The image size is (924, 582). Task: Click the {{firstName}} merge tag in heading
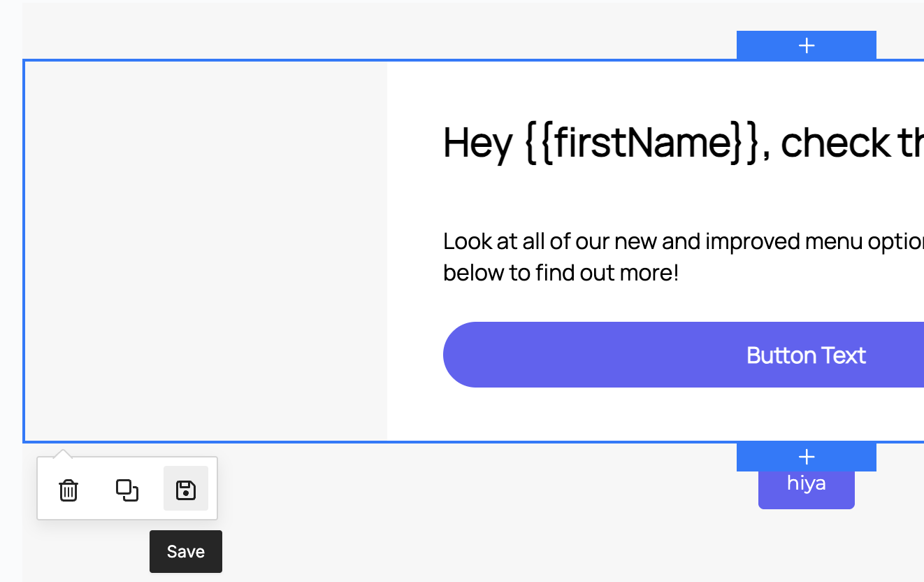pos(642,142)
